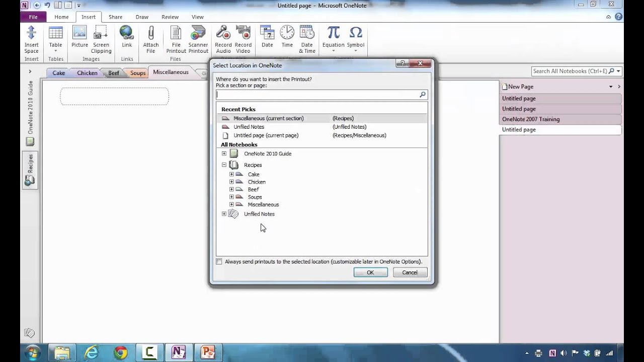The width and height of the screenshot is (644, 362).
Task: Click the search magnifier in dialog
Action: pyautogui.click(x=422, y=95)
